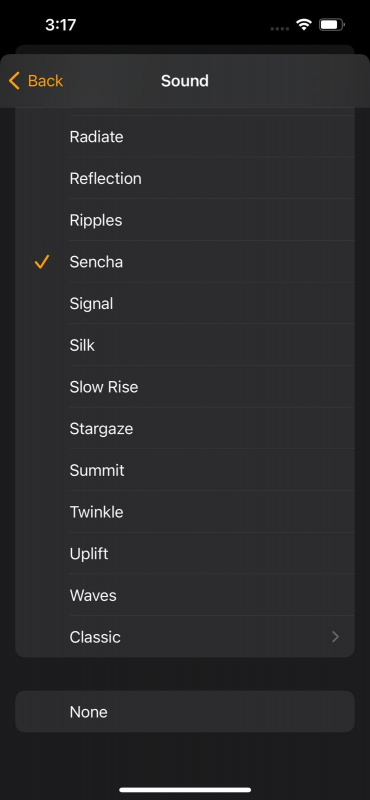Choose the Summit sound
This screenshot has height=800, width=370.
coord(185,470)
